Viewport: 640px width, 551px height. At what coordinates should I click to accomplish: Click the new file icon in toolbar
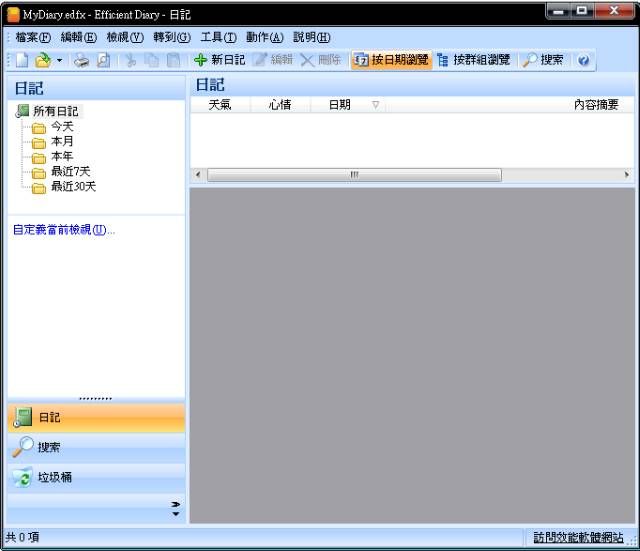point(22,60)
